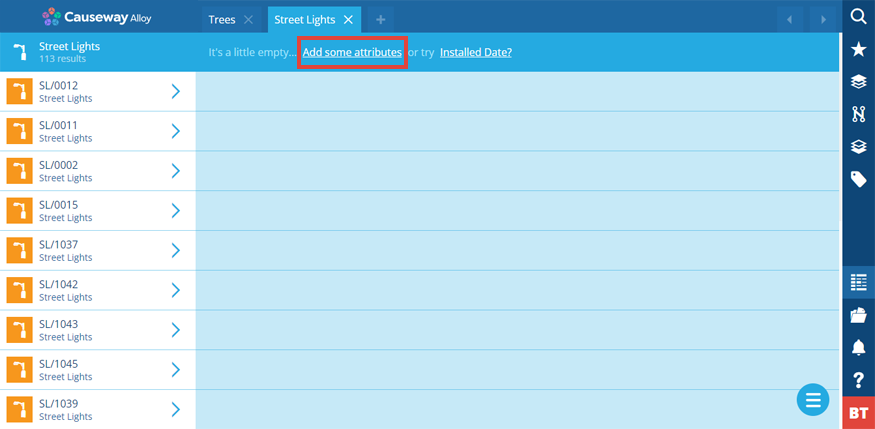Select the SL/1043 item label

pyautogui.click(x=59, y=323)
